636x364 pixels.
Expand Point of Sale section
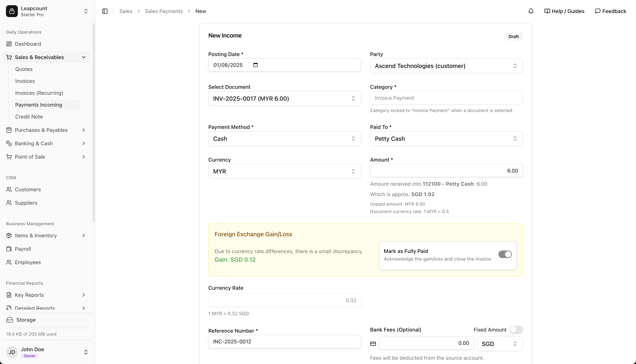[46, 157]
